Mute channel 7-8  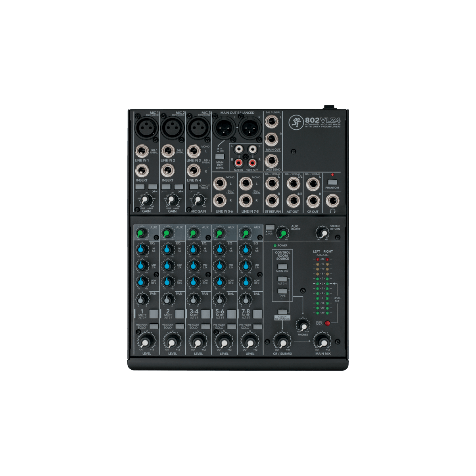[x=257, y=314]
